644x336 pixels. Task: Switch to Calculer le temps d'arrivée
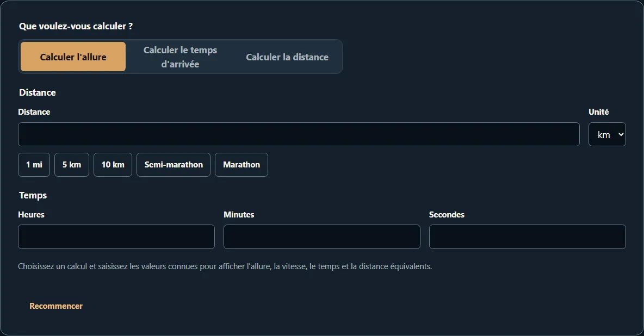click(180, 57)
